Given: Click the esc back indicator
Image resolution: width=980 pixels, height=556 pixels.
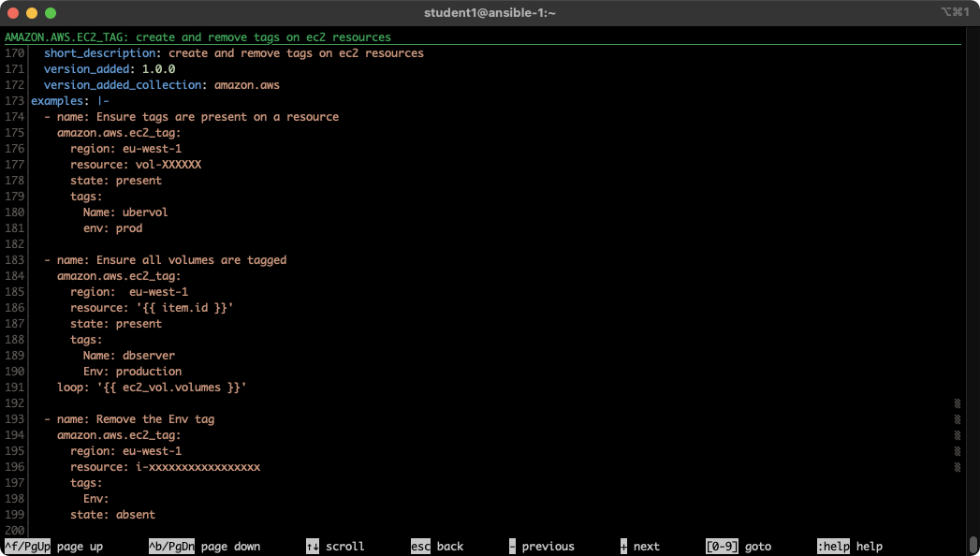Looking at the screenshot, I should coord(421,546).
